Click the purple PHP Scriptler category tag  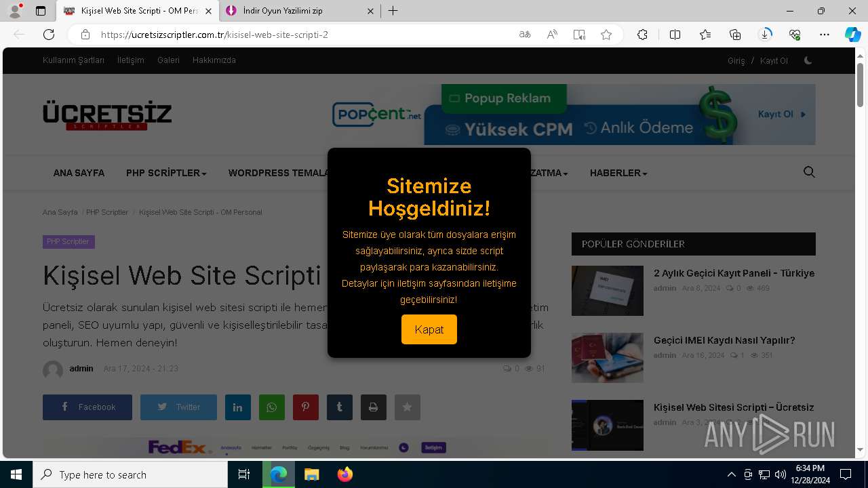68,242
